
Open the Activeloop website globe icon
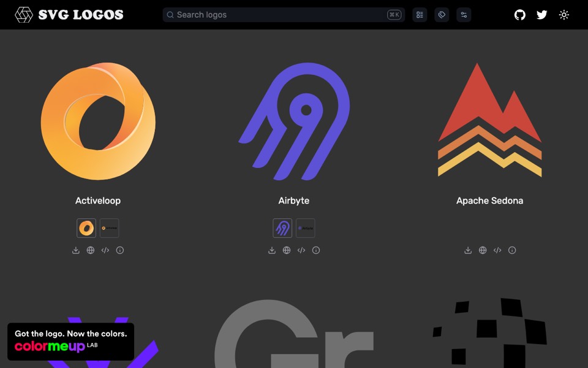(91, 250)
